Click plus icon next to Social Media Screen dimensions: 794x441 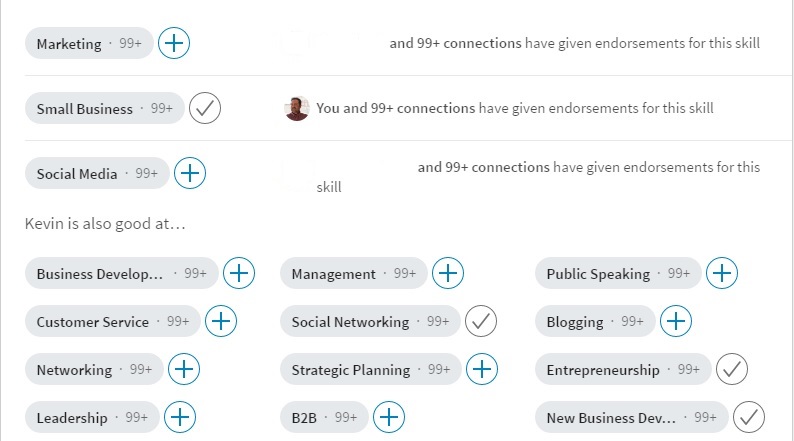[x=190, y=173]
